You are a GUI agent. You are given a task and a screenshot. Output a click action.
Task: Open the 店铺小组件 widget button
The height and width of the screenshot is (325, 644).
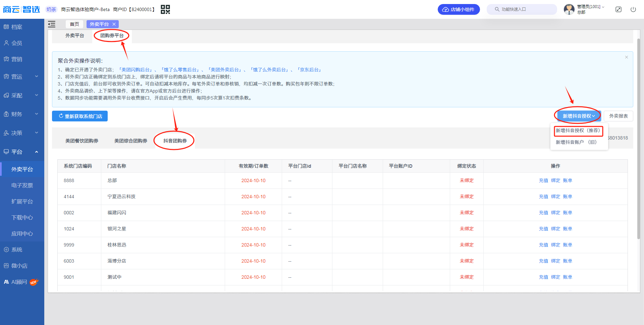coord(459,9)
